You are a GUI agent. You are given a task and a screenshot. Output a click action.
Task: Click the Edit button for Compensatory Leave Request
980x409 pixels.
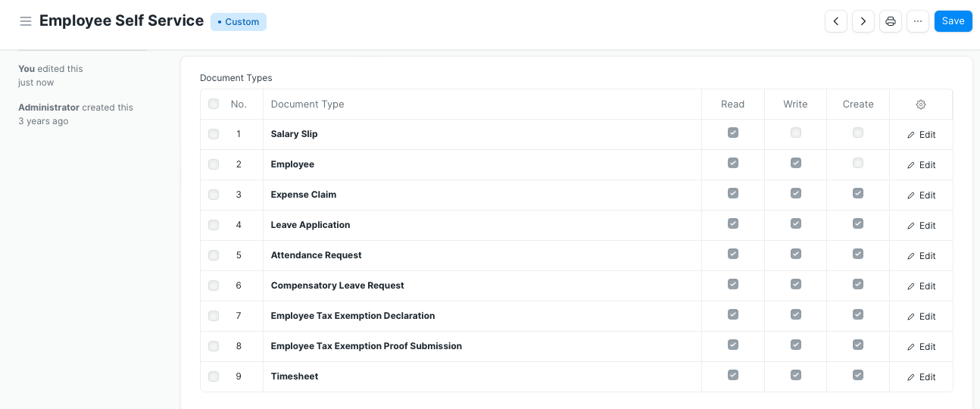pyautogui.click(x=921, y=286)
